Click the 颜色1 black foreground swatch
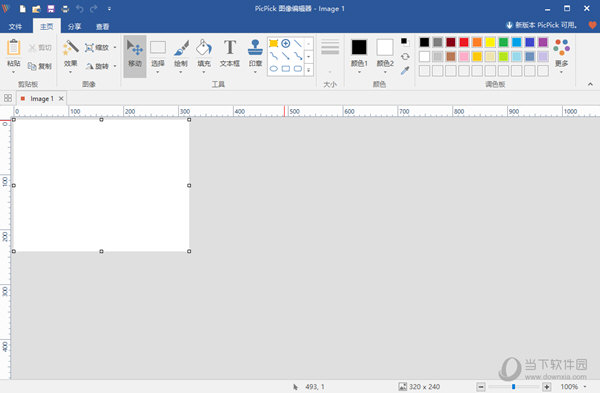Viewport: 600px width, 393px height. point(359,47)
